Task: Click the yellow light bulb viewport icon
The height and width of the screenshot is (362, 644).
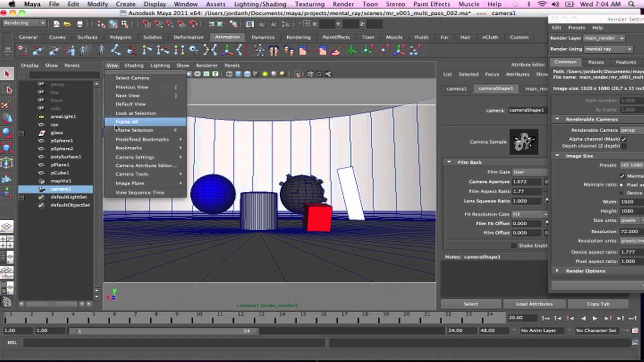Action: pyautogui.click(x=265, y=74)
